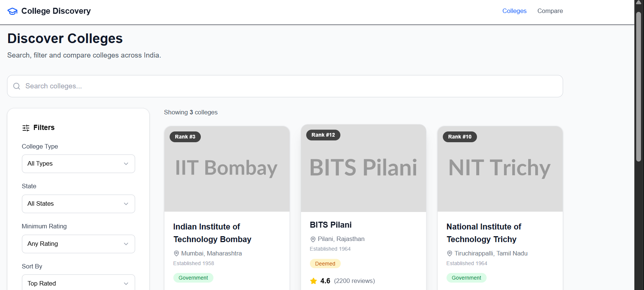Click Established 1964 under Pilani, Rajasthan
This screenshot has height=290, width=644.
[x=330, y=249]
